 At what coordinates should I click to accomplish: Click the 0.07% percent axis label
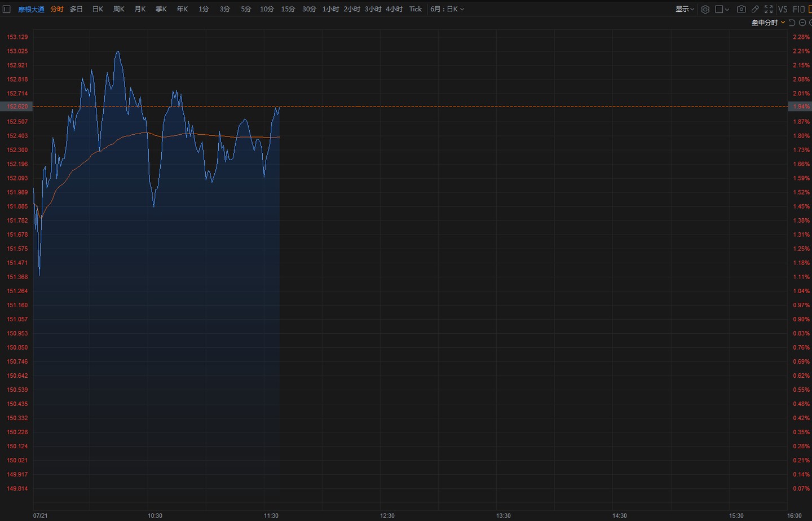[801, 489]
